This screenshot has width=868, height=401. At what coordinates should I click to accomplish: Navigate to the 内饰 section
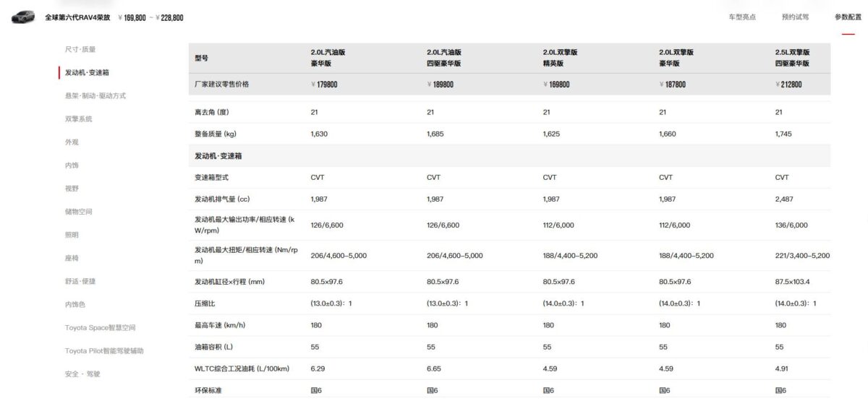coord(72,165)
